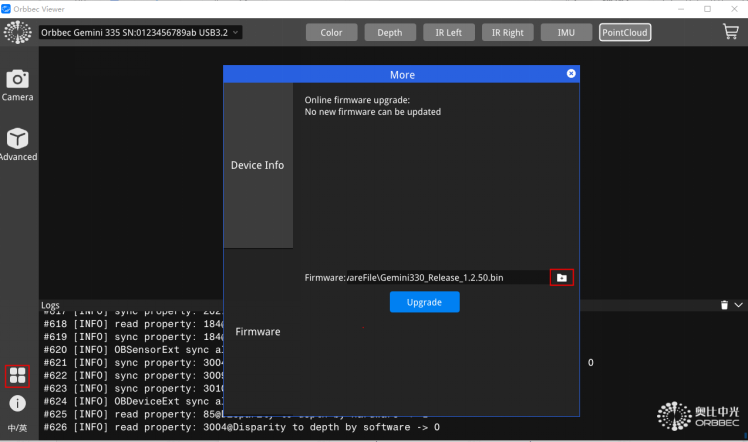Screen dimensions: 748x442
Task: Collapse the Logs panel with chevron
Action: (739, 305)
